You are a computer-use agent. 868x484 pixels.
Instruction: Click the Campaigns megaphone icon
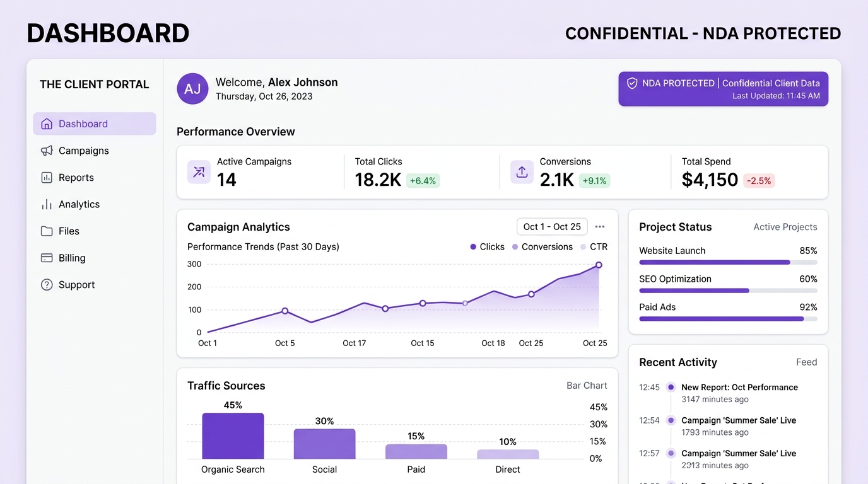tap(47, 151)
